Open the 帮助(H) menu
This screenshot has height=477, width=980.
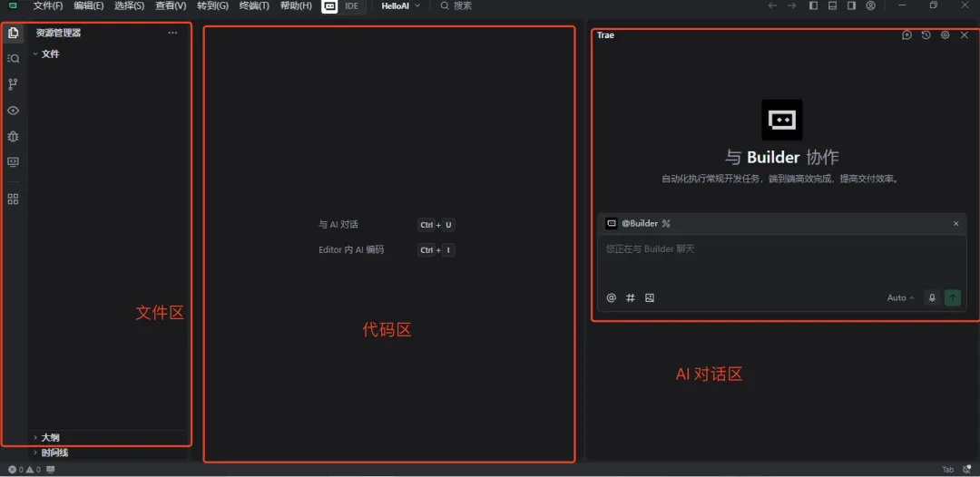tap(296, 5)
